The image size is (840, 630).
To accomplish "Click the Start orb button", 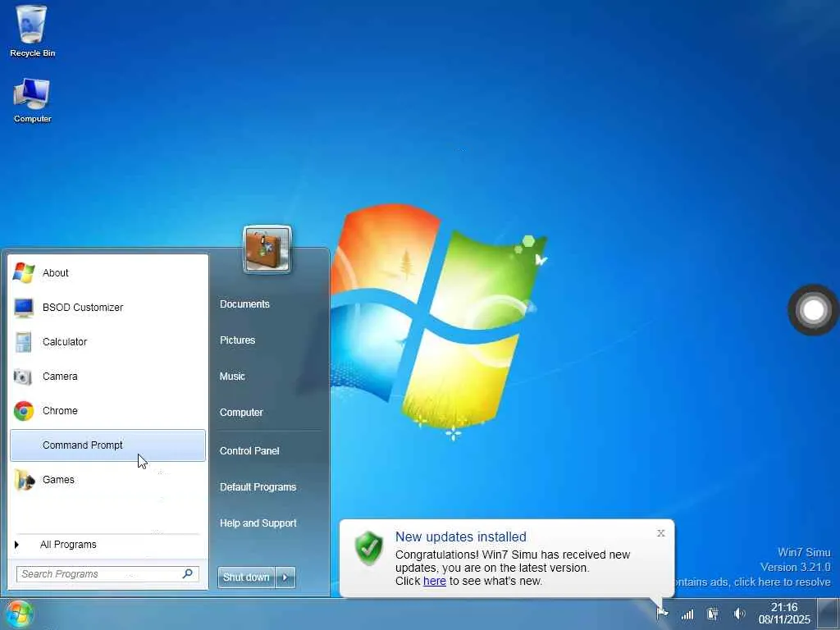I will point(20,614).
